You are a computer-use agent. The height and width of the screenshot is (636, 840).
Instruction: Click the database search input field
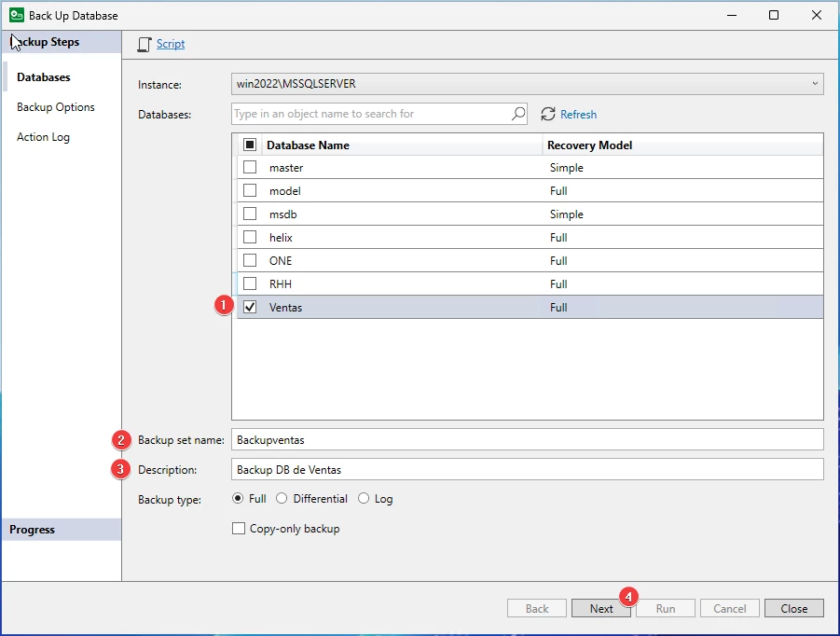coord(379,114)
